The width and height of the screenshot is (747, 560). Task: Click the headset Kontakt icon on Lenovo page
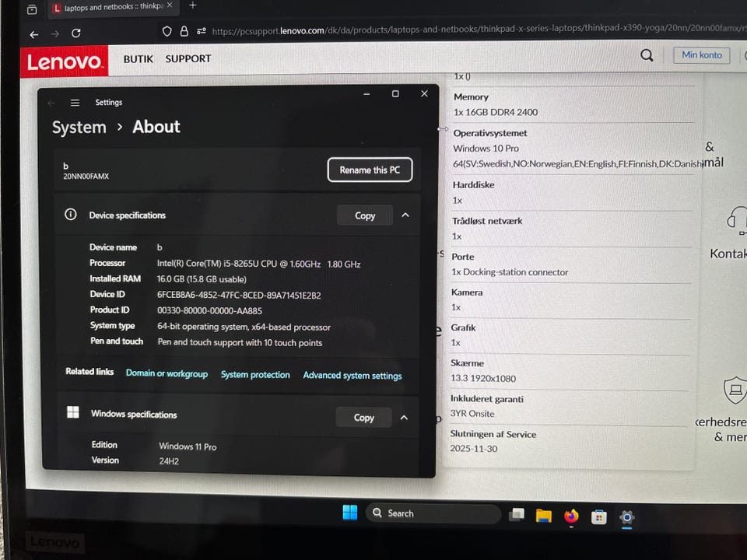737,220
